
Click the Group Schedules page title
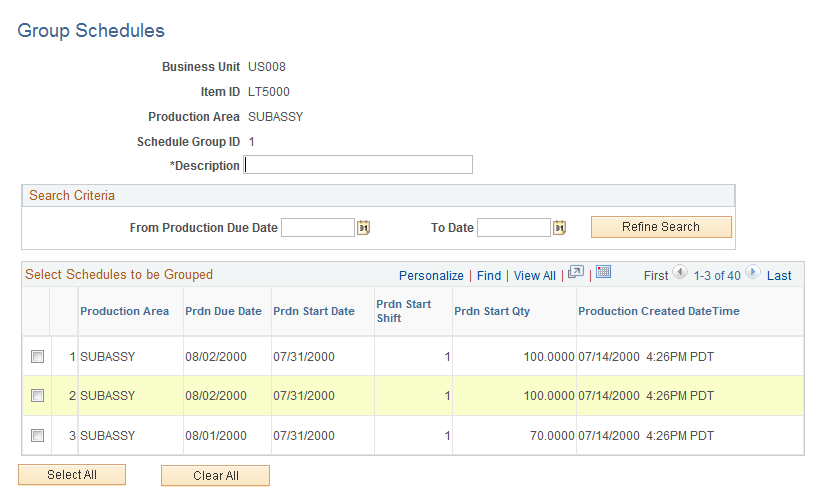click(x=91, y=31)
